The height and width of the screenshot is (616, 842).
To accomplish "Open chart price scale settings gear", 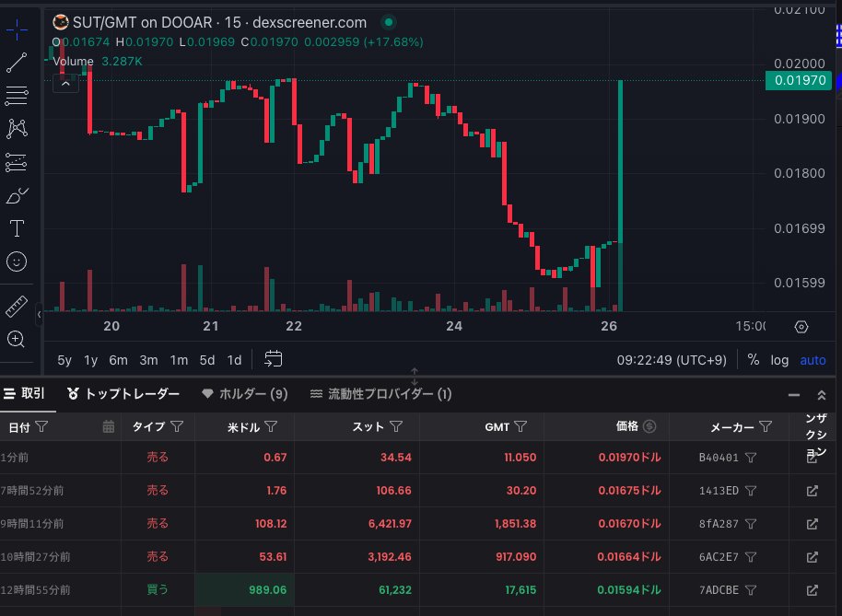I will pos(801,327).
